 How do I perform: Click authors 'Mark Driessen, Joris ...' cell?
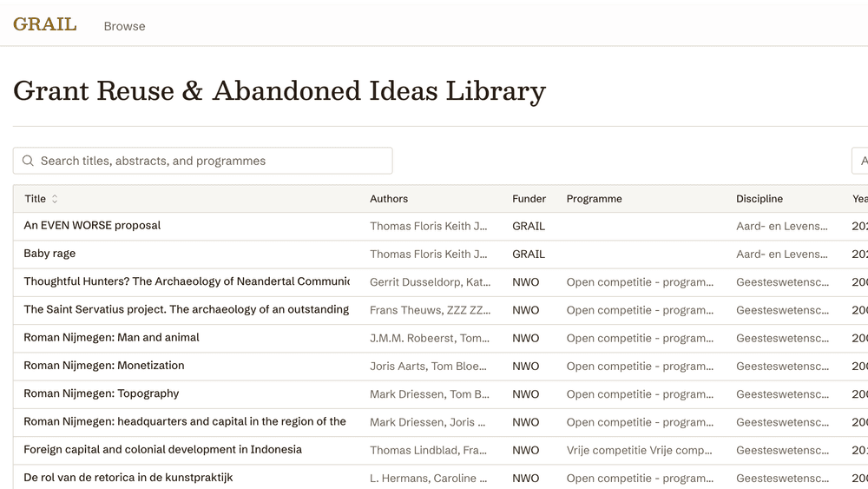[427, 422]
